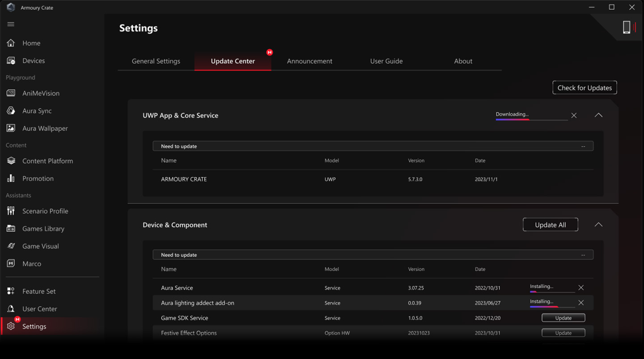This screenshot has width=644, height=359.
Task: Switch to the General Settings tab
Action: (156, 61)
